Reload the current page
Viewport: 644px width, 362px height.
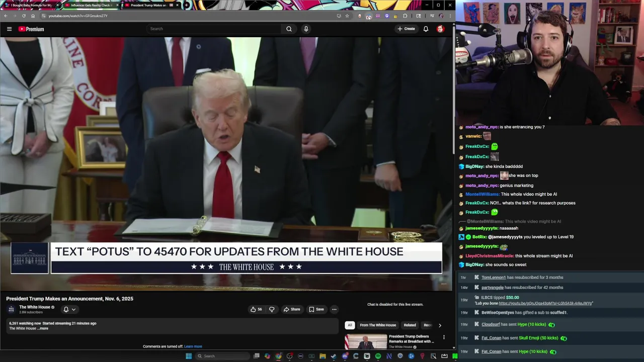24,16
